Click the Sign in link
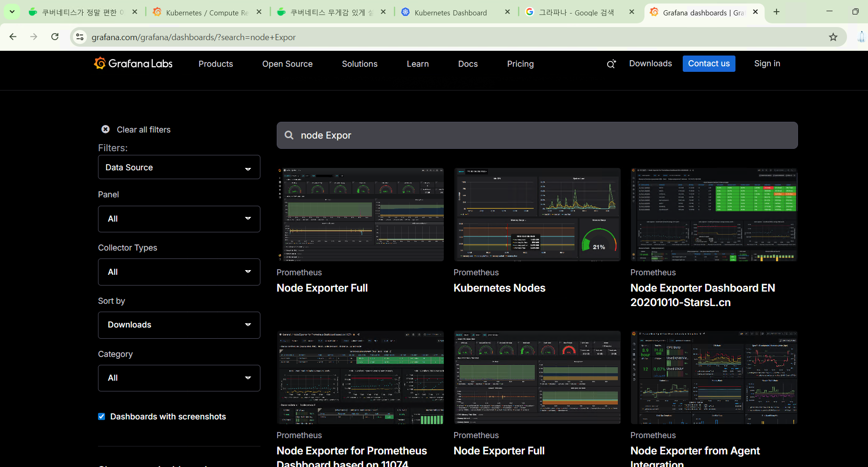This screenshot has width=868, height=467. [767, 63]
